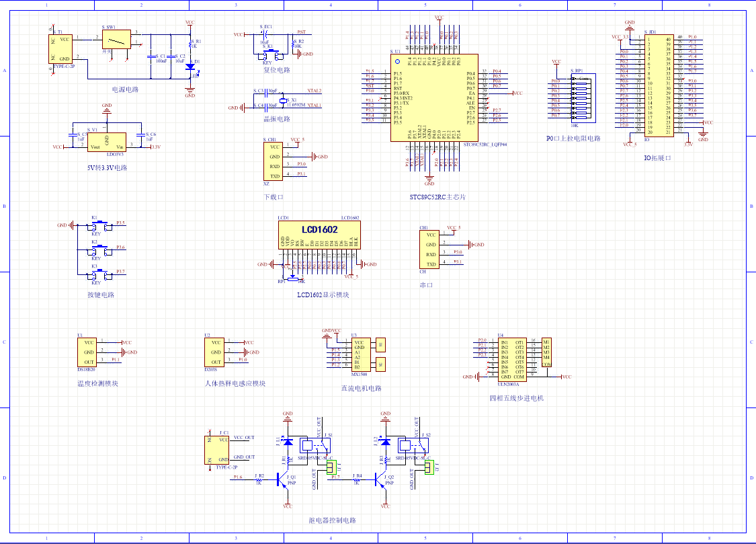Click the 电源电路 section title
Screen dimensions: 756x544
pyautogui.click(x=126, y=89)
